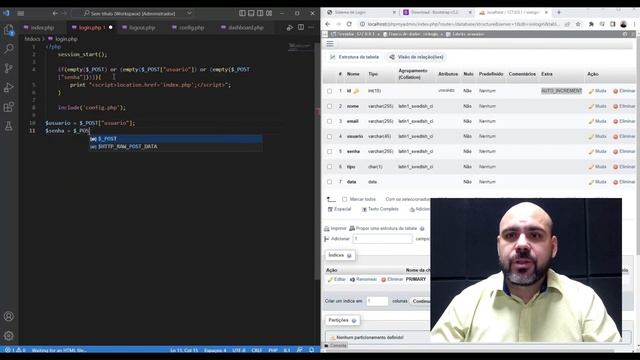640x360 pixels.
Task: Go back using VS Code navigation arrow
Action: coord(55,13)
